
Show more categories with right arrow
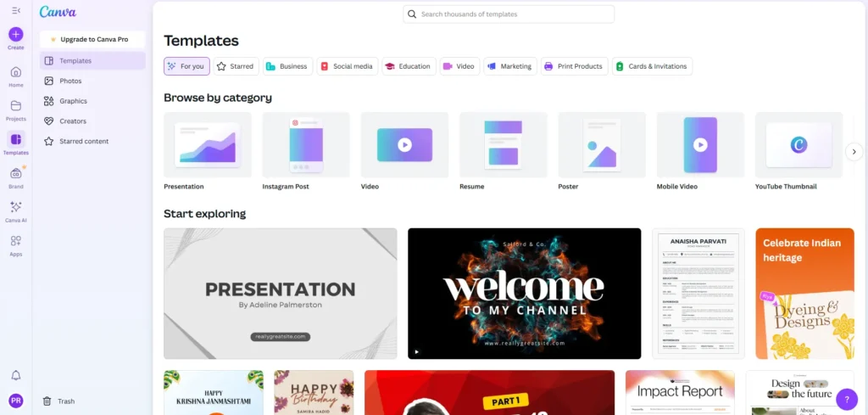click(x=854, y=151)
